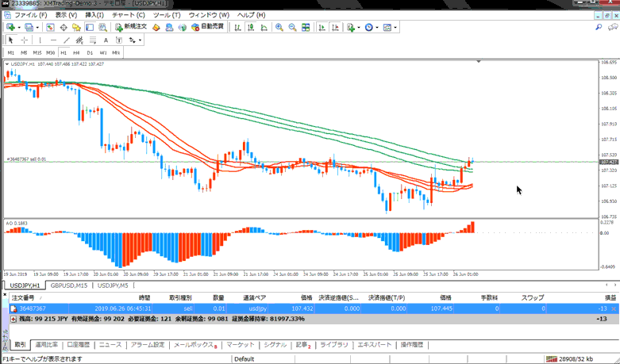Screen dimensions: 620x364
Task: Click the zoom in magnifier icon
Action: pyautogui.click(x=279, y=27)
